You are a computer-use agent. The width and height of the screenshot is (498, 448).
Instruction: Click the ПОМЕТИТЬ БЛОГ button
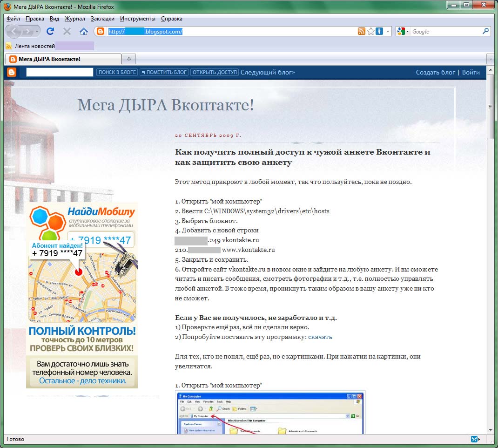164,72
